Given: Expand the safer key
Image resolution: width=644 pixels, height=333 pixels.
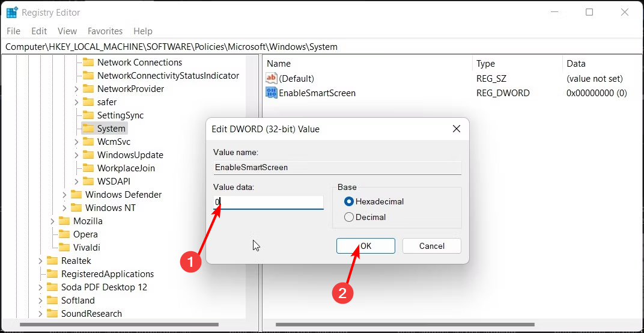Looking at the screenshot, I should tap(76, 102).
